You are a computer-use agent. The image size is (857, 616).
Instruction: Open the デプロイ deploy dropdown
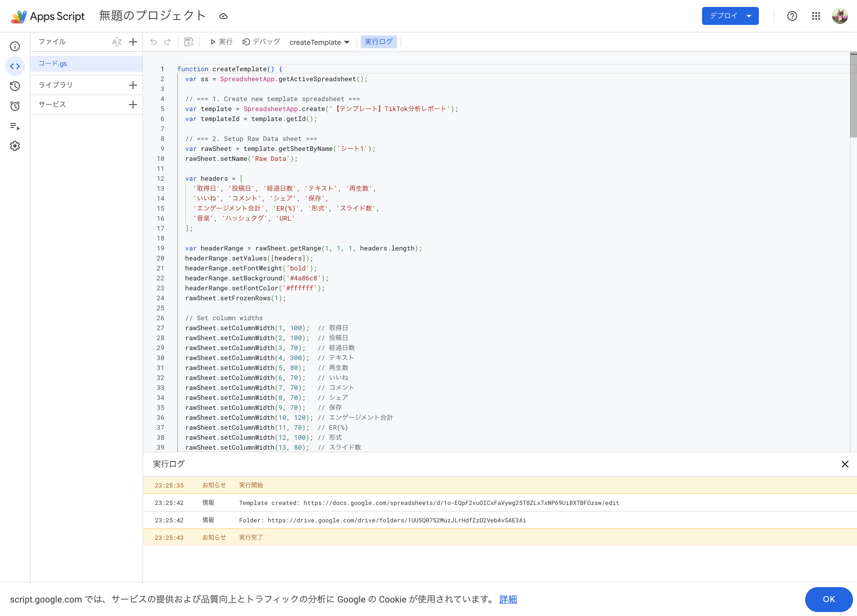click(x=730, y=16)
